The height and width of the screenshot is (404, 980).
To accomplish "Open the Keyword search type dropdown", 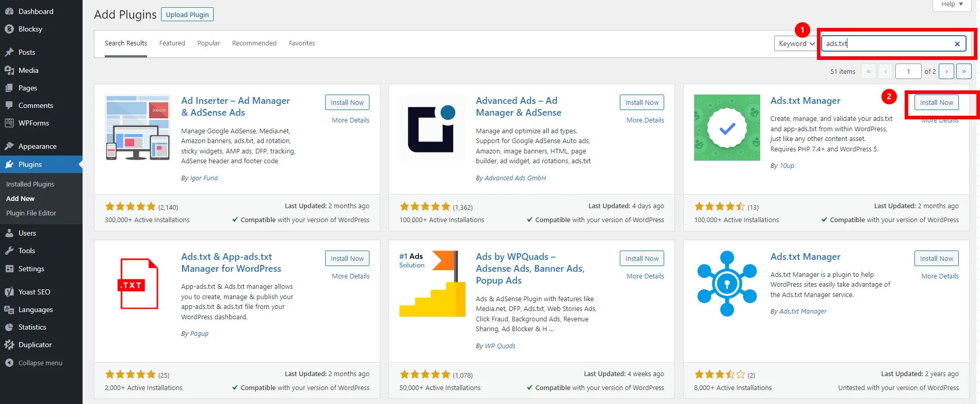I will click(796, 44).
